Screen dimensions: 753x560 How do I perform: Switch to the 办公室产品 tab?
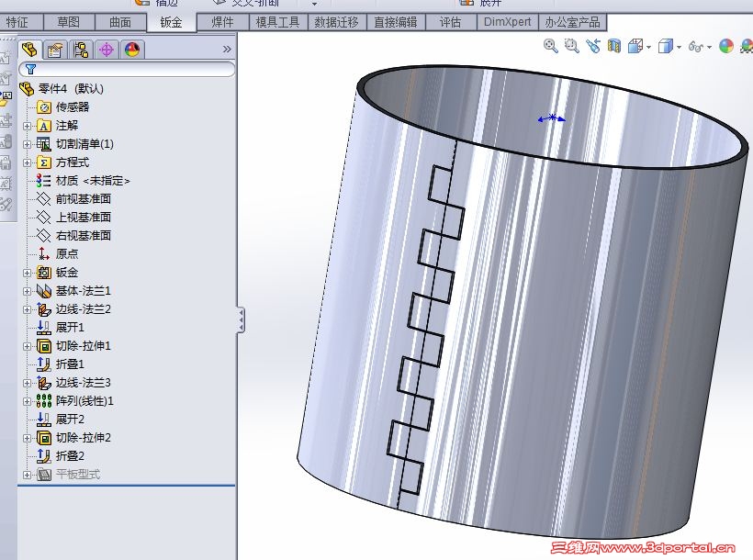572,22
